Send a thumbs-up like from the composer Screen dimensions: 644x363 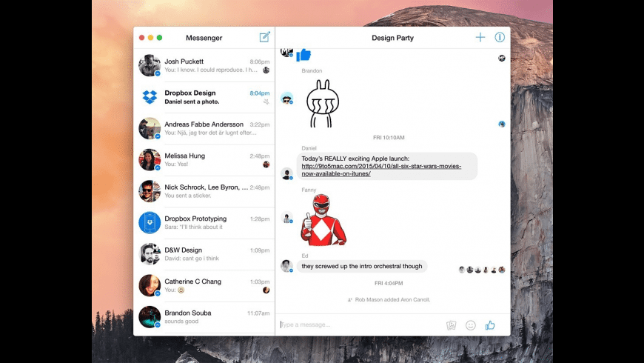tap(490, 325)
